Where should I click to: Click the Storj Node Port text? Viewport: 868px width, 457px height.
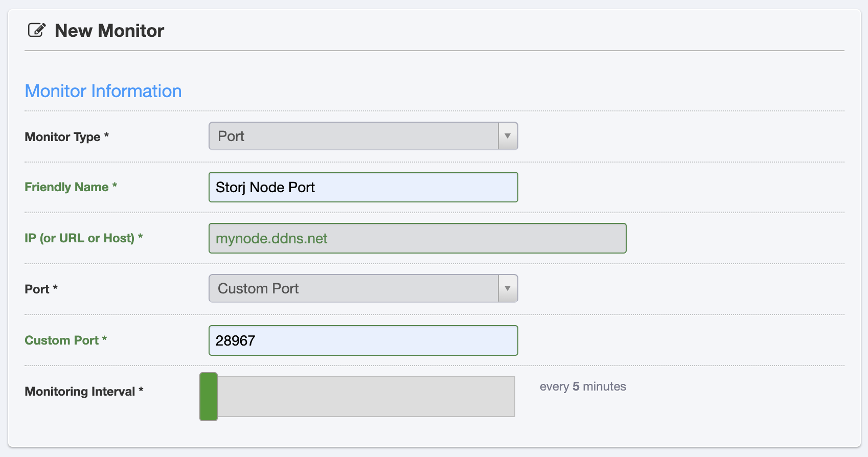point(265,188)
